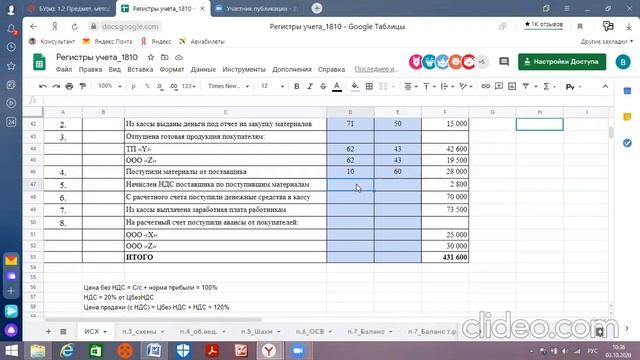640x360 pixels.
Task: Format as percent
Action: pos(147,86)
